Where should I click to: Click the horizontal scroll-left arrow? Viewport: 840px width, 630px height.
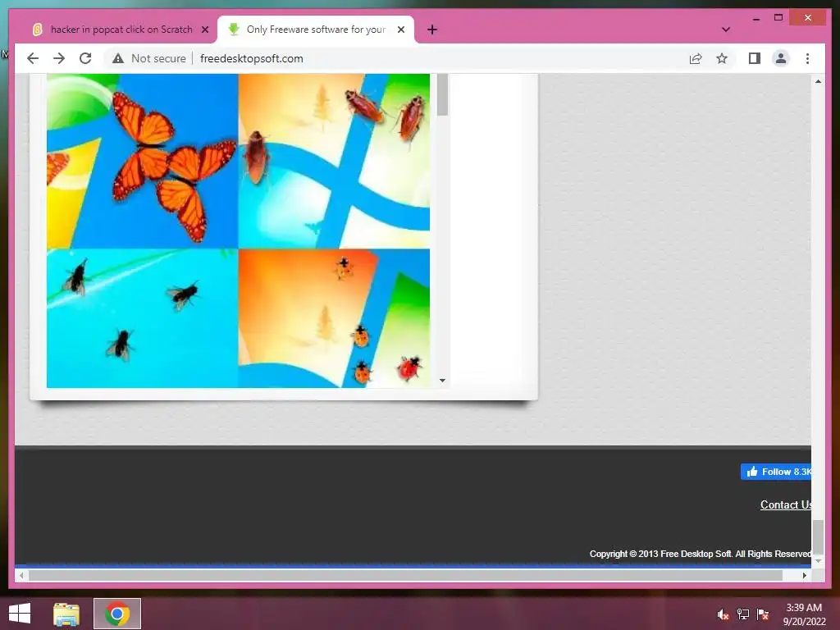(21, 575)
